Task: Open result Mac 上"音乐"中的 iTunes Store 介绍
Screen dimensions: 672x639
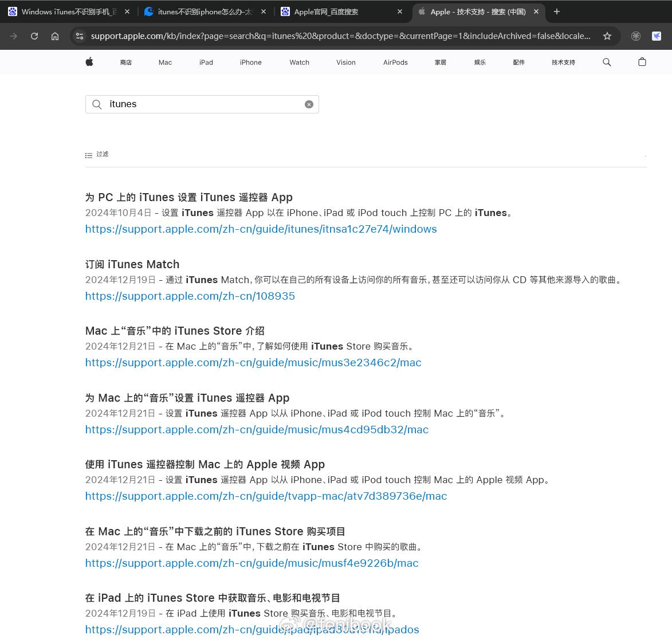Action: [x=175, y=331]
